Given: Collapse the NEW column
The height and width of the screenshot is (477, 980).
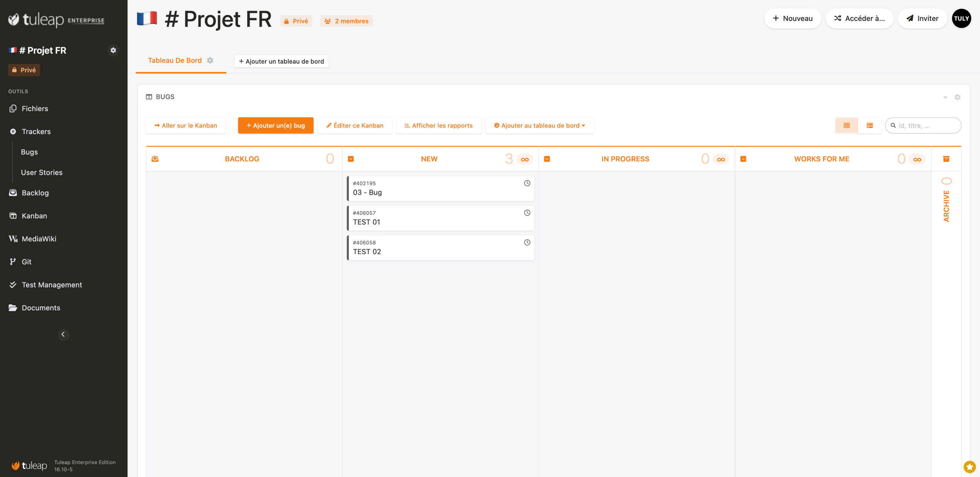Looking at the screenshot, I should pyautogui.click(x=351, y=159).
